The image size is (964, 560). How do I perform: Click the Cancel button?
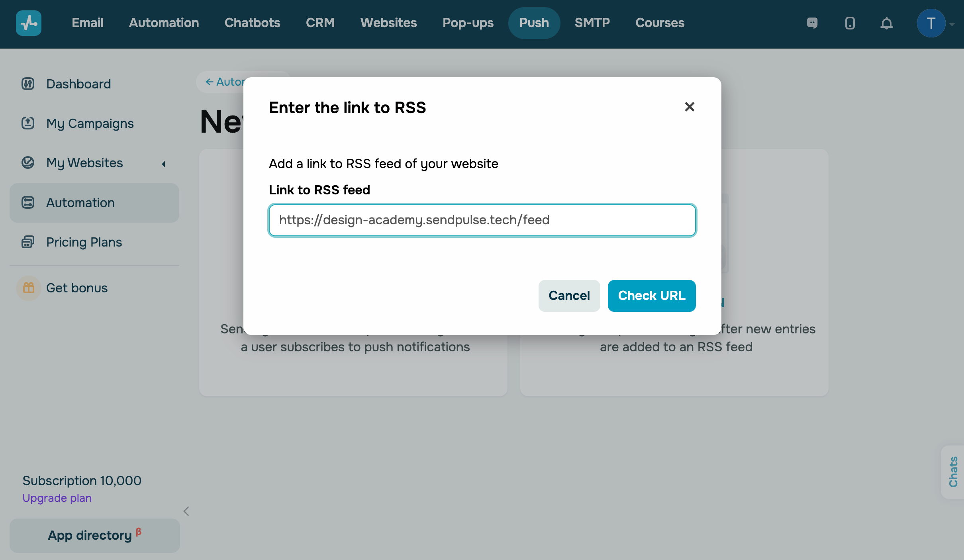click(569, 296)
